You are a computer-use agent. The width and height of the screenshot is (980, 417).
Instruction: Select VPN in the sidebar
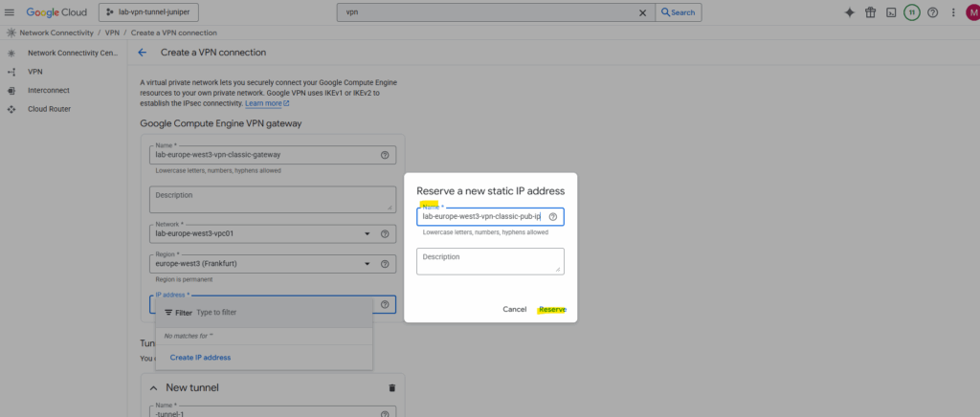pos(35,72)
